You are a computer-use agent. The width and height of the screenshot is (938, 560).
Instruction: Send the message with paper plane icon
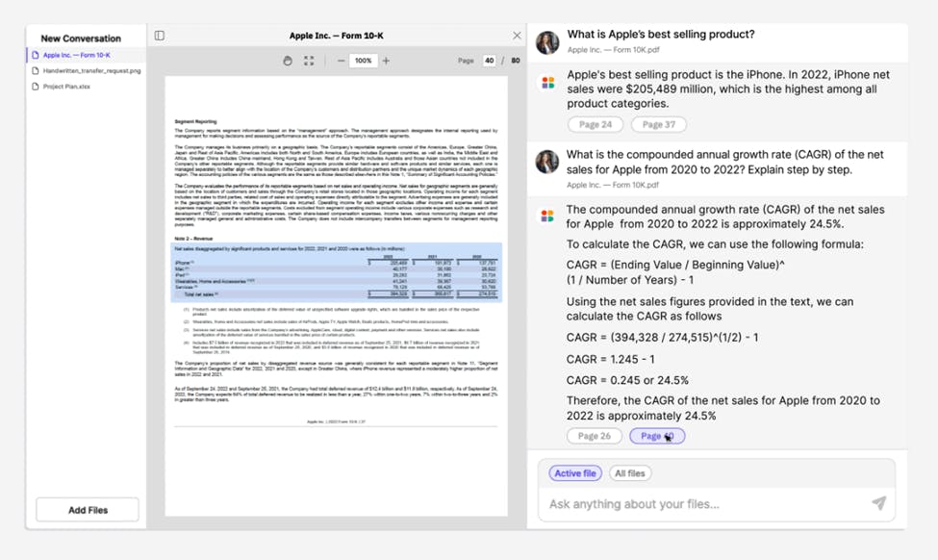coord(878,503)
